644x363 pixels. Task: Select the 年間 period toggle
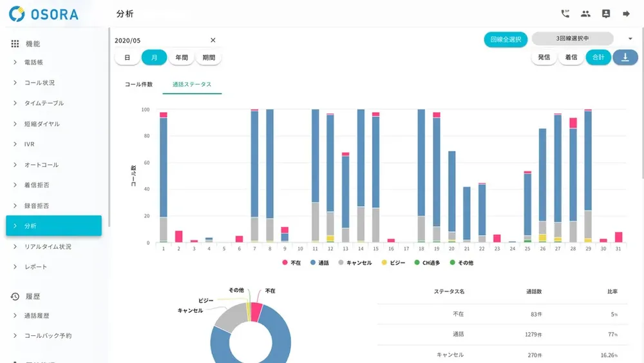tap(182, 57)
